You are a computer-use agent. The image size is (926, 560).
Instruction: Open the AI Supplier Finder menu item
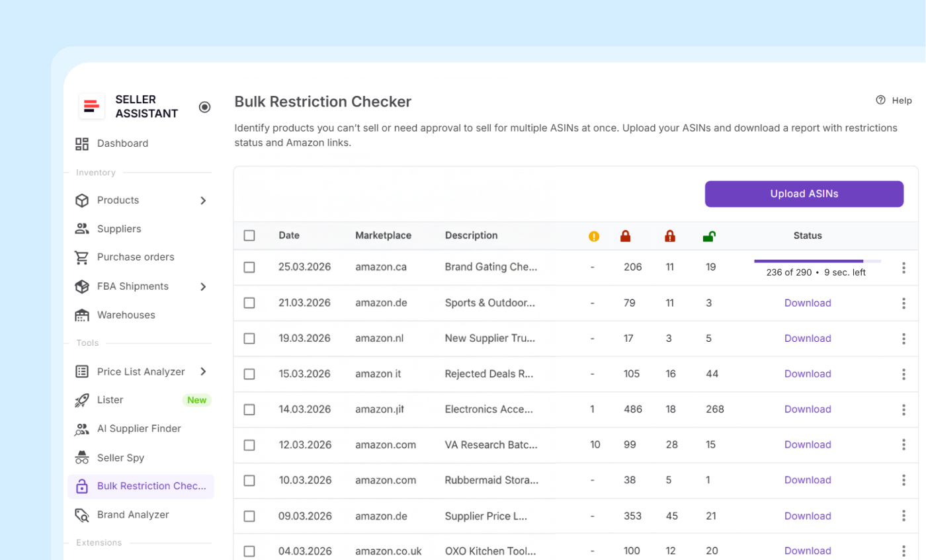click(x=139, y=428)
